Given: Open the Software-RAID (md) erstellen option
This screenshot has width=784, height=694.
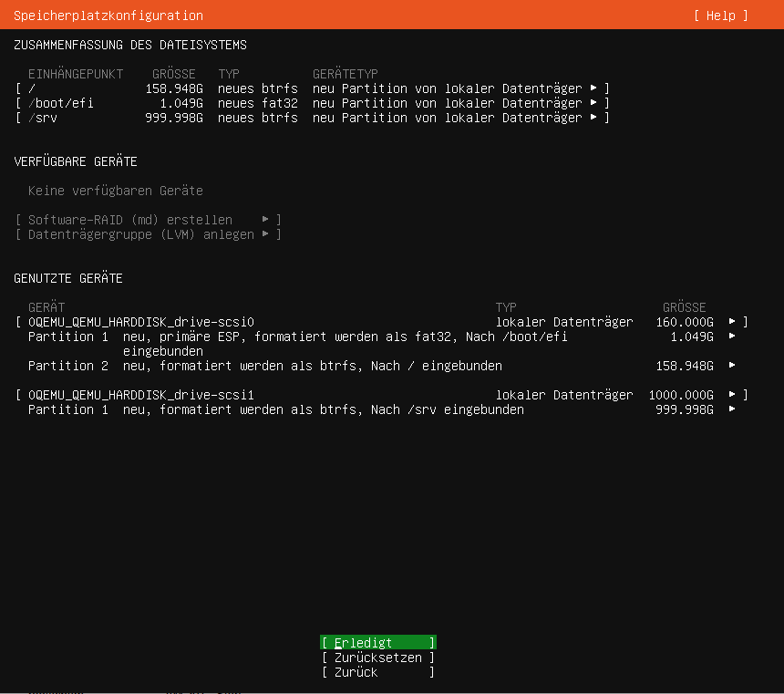Looking at the screenshot, I should coord(149,220).
